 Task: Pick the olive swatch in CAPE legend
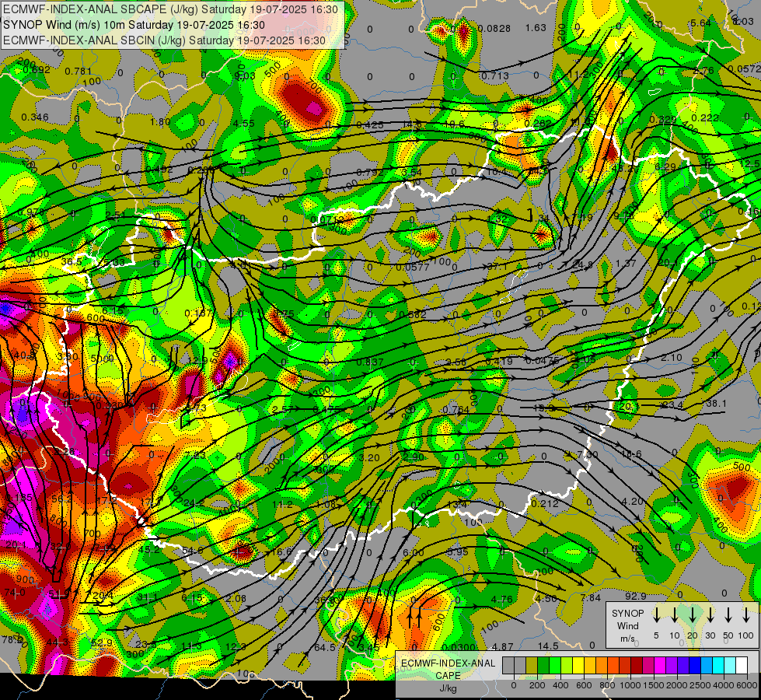coord(532,665)
